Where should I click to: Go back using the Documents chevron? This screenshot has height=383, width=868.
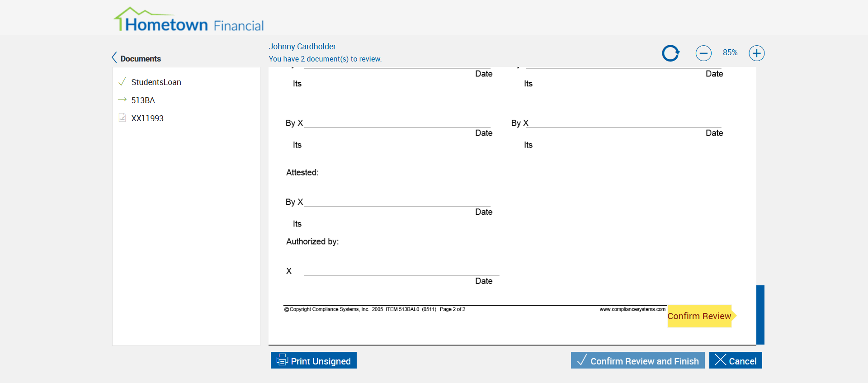tap(114, 57)
